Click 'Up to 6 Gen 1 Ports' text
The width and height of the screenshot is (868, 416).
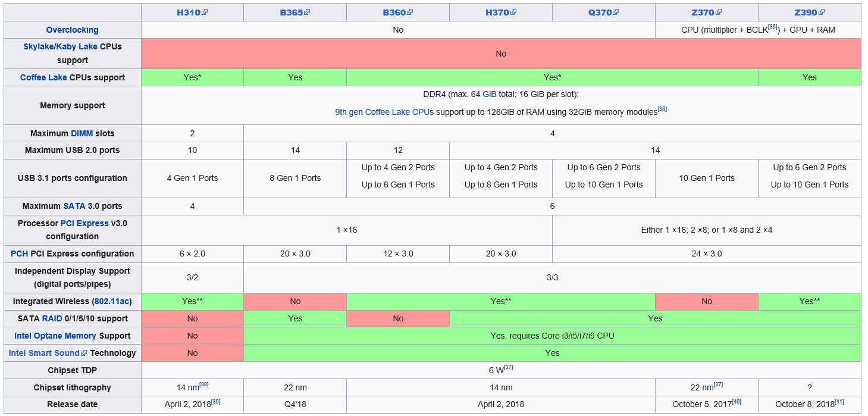[x=398, y=184]
